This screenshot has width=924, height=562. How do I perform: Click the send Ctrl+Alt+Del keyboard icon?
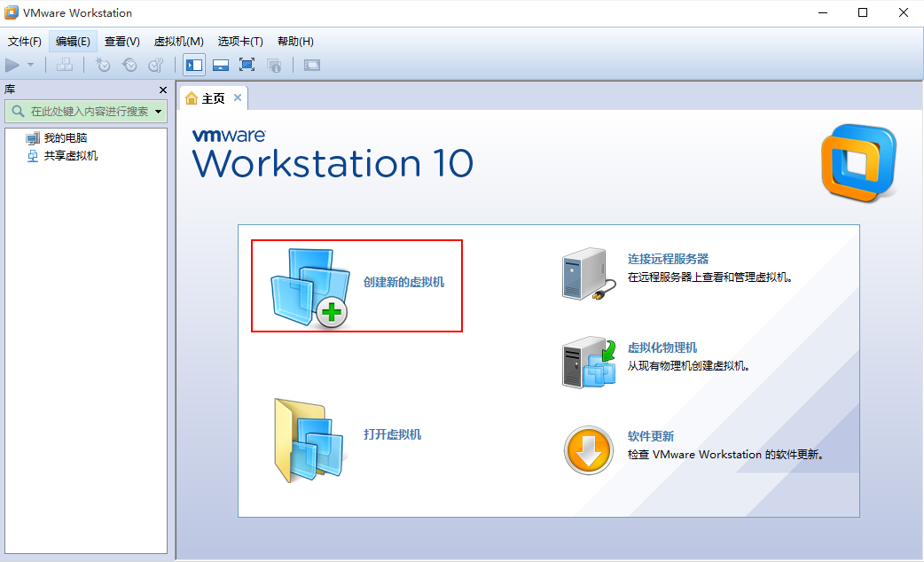coord(65,65)
